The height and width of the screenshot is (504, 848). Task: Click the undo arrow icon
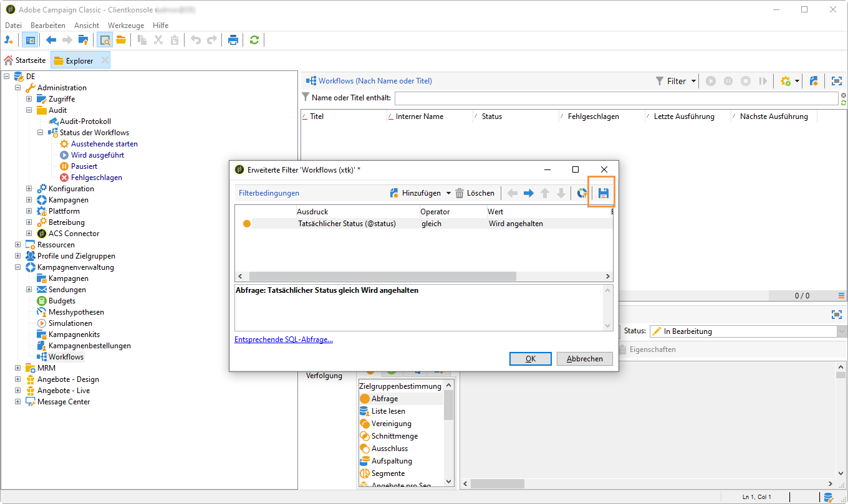(196, 40)
